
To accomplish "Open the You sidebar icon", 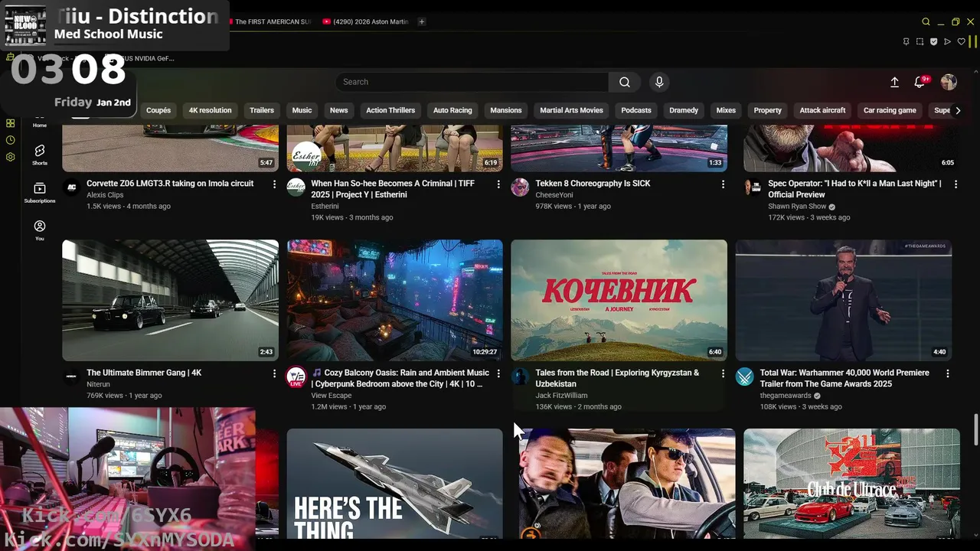I will point(40,226).
